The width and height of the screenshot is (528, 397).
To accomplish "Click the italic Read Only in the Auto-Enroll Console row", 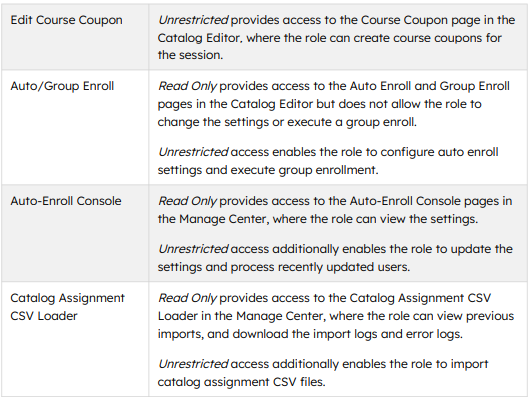I will click(x=187, y=201).
